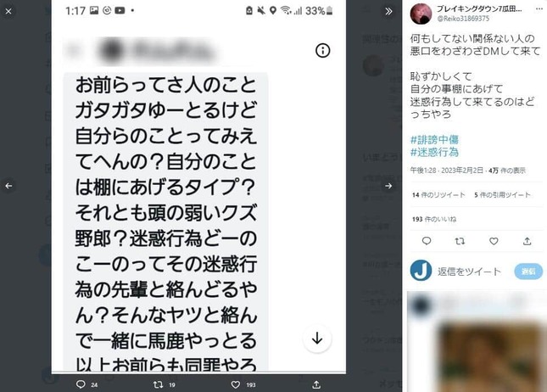The image size is (547, 392).
Task: Tap the scroll-down arrow button in chat
Action: pyautogui.click(x=317, y=339)
